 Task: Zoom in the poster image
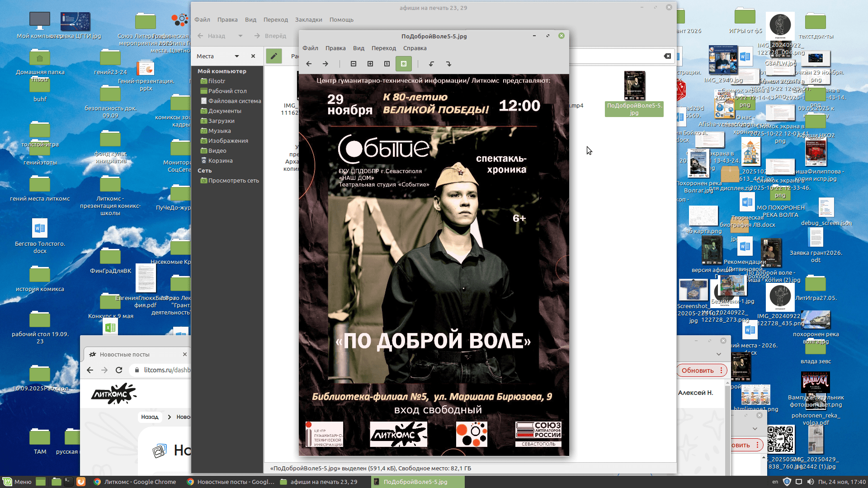coord(370,64)
